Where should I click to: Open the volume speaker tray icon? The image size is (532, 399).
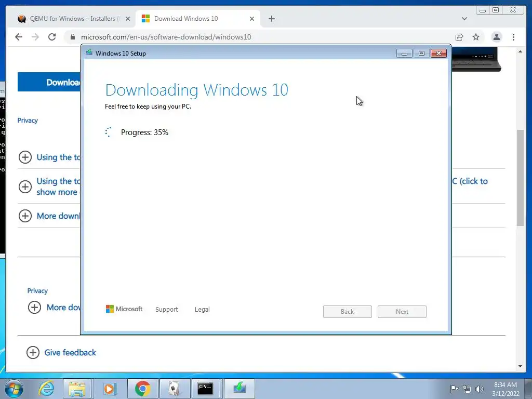click(x=480, y=389)
